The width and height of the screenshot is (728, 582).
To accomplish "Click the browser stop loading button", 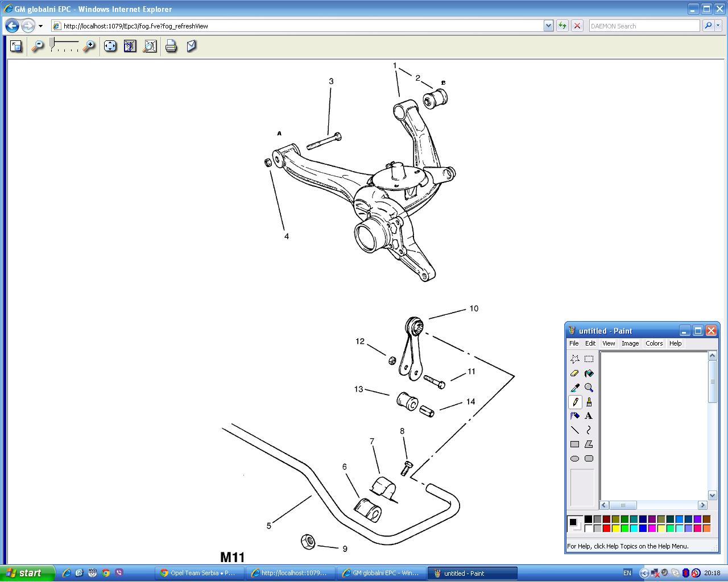I will 577,26.
